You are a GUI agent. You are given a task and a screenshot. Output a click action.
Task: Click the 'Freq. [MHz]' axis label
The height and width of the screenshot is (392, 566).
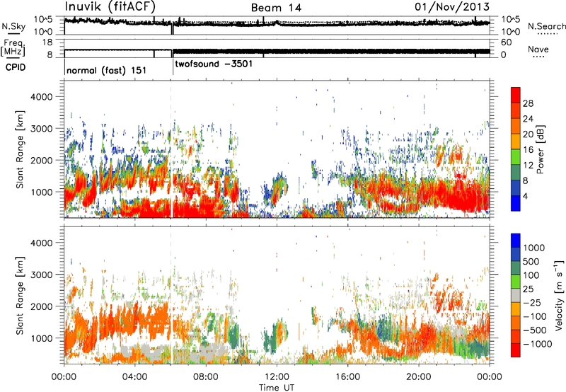click(x=13, y=47)
